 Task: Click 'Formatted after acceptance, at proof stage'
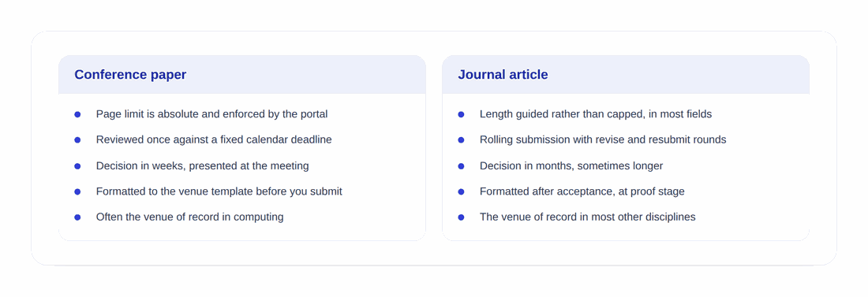tap(582, 191)
